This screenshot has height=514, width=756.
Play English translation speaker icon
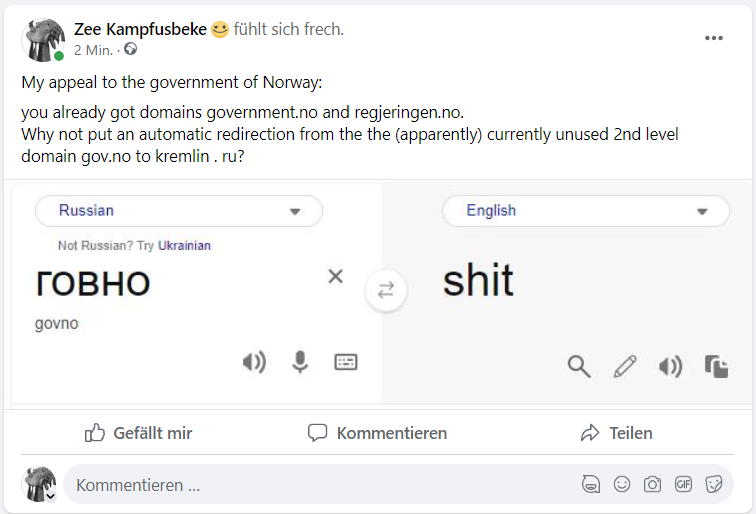pyautogui.click(x=670, y=366)
